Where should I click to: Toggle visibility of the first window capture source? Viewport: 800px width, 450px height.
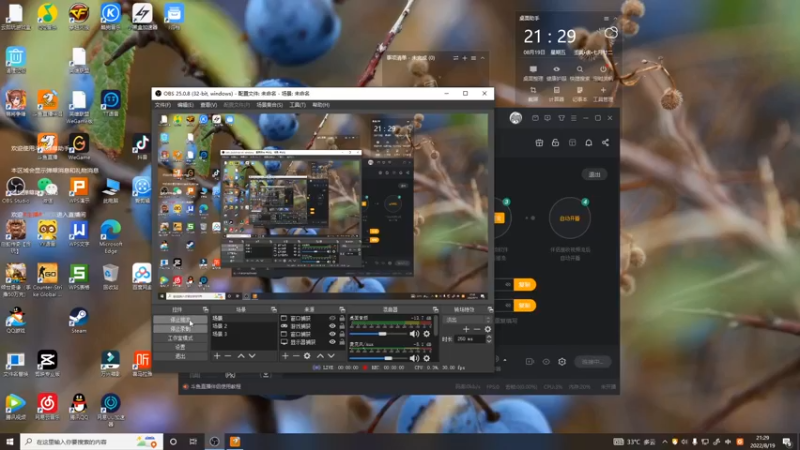tap(332, 318)
